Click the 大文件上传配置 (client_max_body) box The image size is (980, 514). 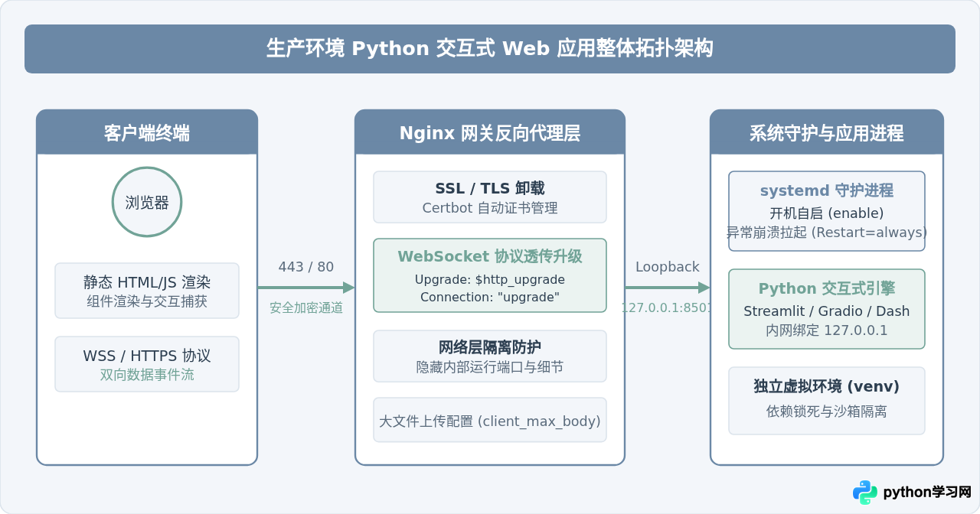coord(490,420)
